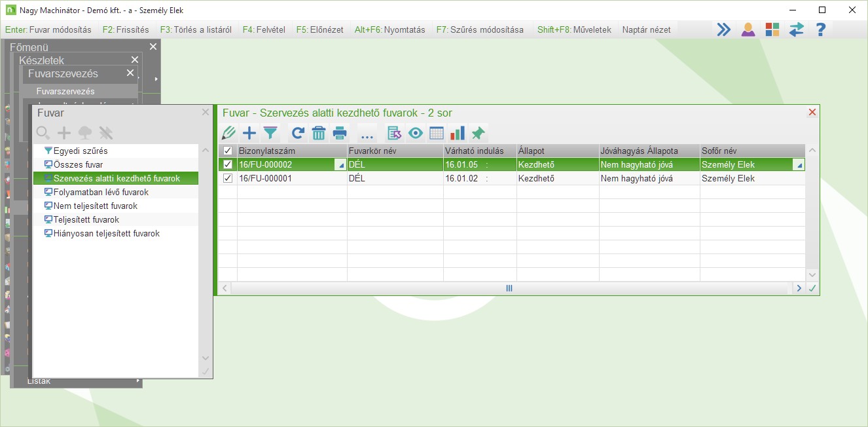Viewport: 868px width, 427px height.
Task: Click F3: Törlés a listáról shortcut
Action: point(196,29)
